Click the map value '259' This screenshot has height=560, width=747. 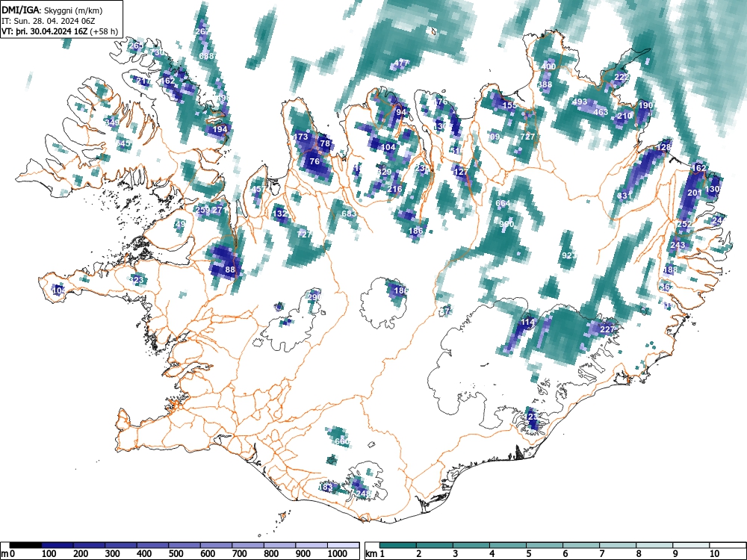point(202,210)
